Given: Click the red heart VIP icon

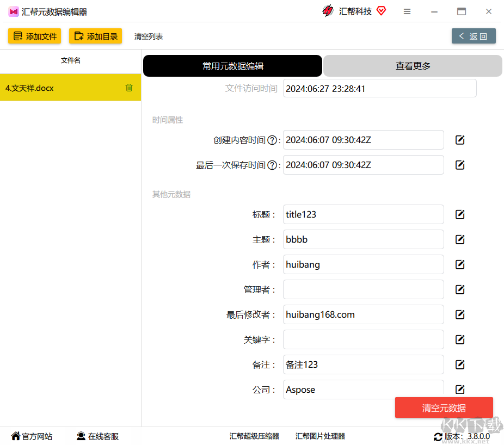Looking at the screenshot, I should tap(381, 11).
